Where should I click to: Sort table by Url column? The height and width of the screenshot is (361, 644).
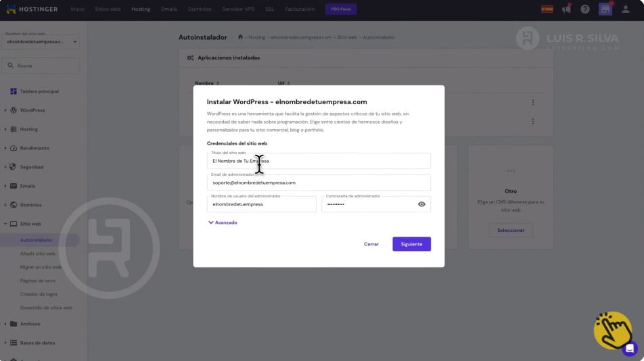pyautogui.click(x=283, y=83)
